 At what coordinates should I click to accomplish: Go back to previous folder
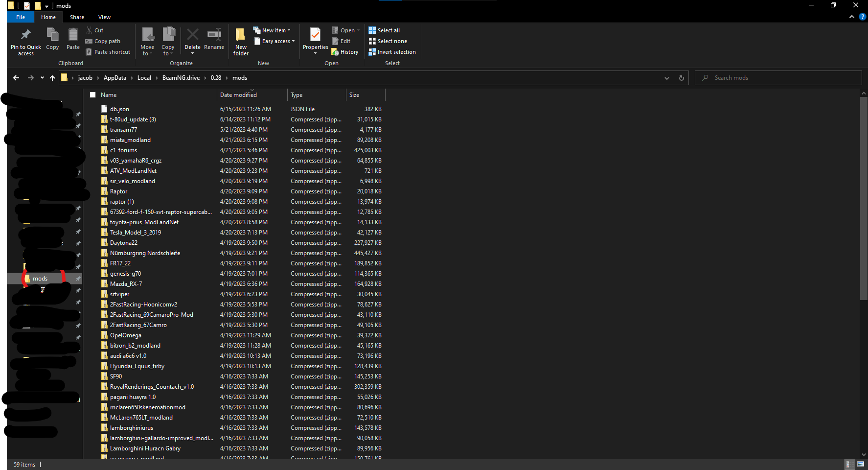16,78
